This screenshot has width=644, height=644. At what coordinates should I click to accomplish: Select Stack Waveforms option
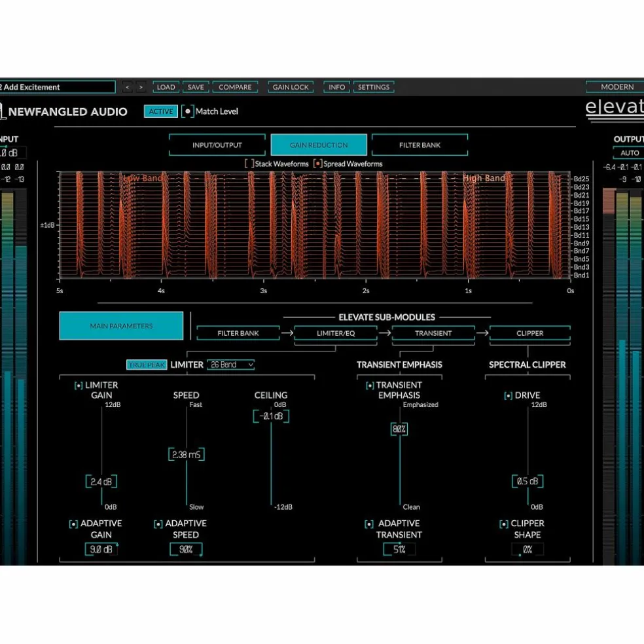pos(249,164)
